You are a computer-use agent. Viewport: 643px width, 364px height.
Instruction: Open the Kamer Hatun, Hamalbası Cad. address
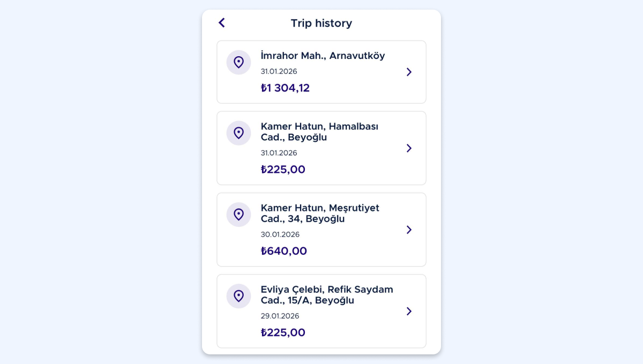[x=319, y=132]
